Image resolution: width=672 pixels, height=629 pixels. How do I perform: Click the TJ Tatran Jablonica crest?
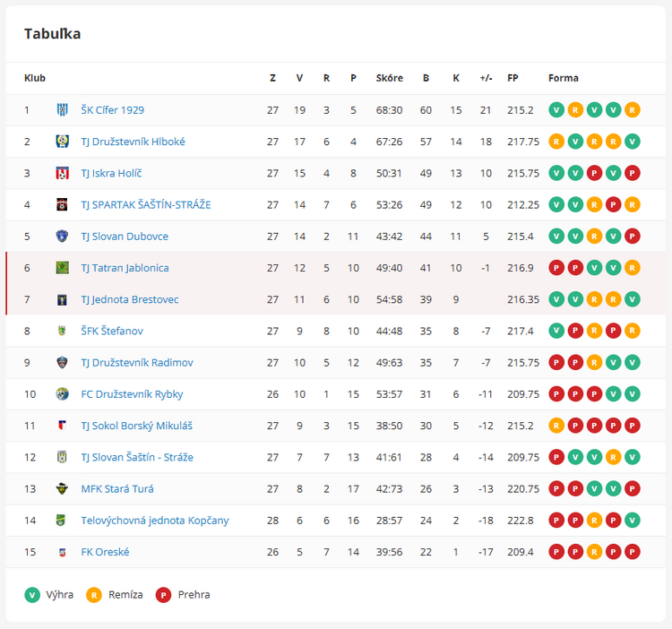[63, 268]
